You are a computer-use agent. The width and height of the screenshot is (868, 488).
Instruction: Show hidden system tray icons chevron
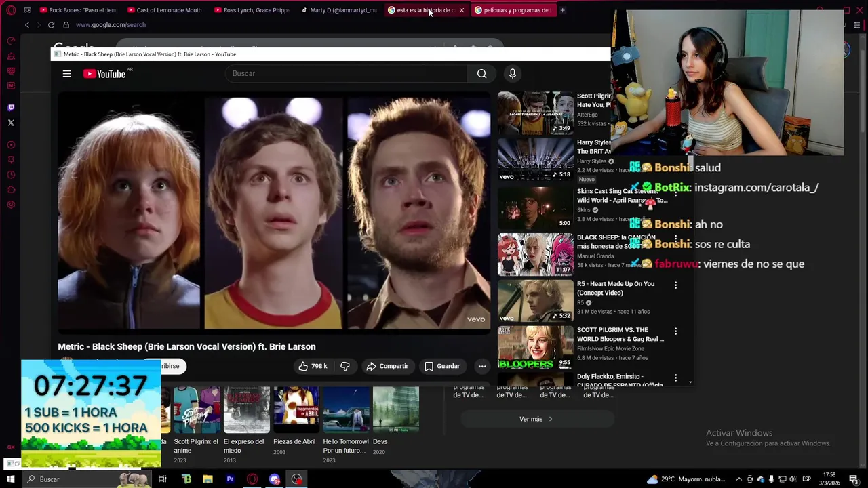click(x=739, y=479)
